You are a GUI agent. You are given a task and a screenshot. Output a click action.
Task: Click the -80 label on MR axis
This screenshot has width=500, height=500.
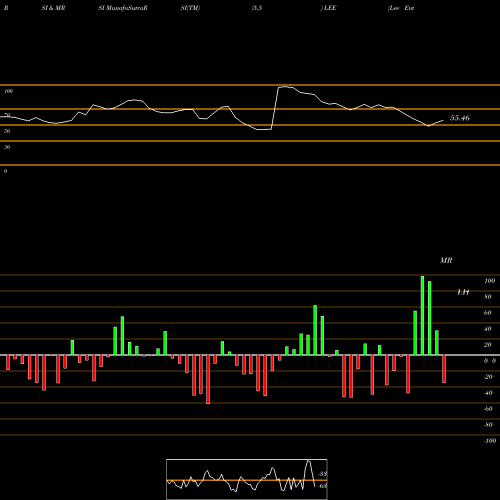point(488,425)
